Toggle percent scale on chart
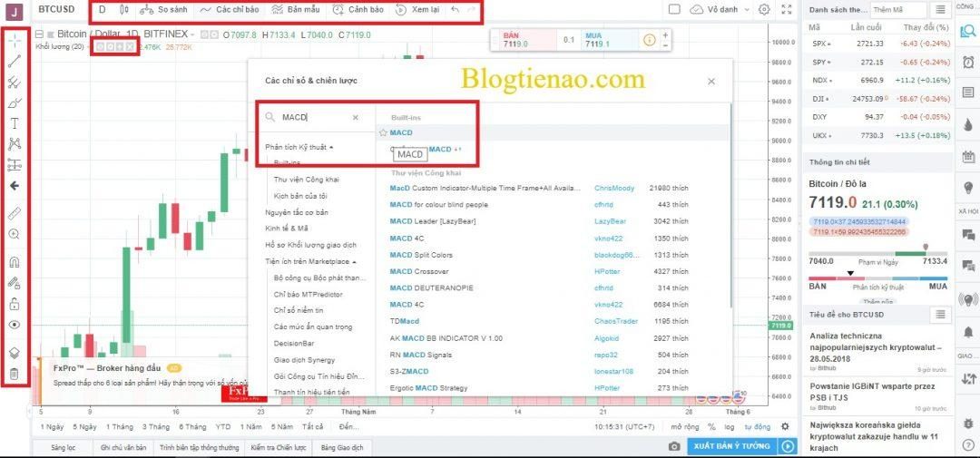This screenshot has height=458, width=980. pos(711,427)
